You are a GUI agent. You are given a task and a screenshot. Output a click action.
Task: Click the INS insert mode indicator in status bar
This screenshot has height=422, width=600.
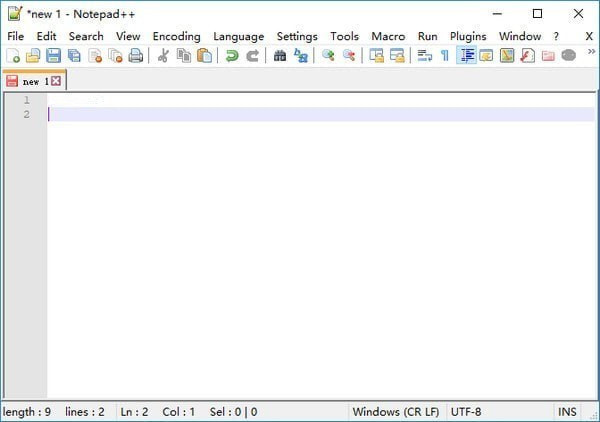pos(567,411)
